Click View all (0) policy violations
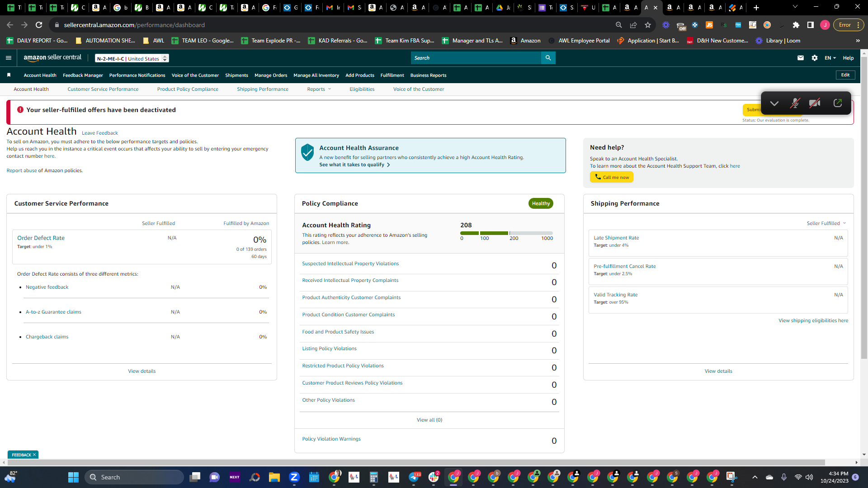The height and width of the screenshot is (488, 868). click(x=429, y=420)
